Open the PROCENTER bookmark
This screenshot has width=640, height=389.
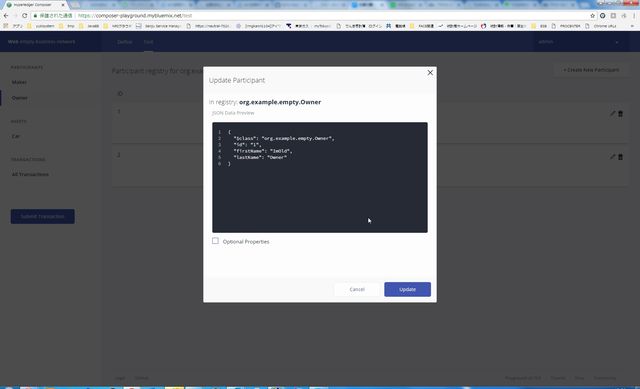pyautogui.click(x=566, y=26)
